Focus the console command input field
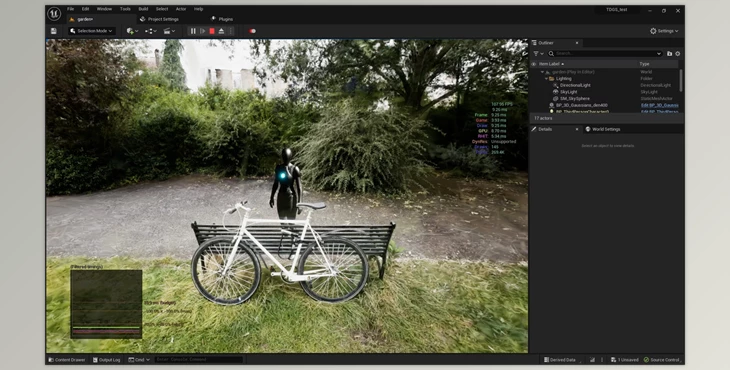730x370 pixels. click(x=199, y=360)
